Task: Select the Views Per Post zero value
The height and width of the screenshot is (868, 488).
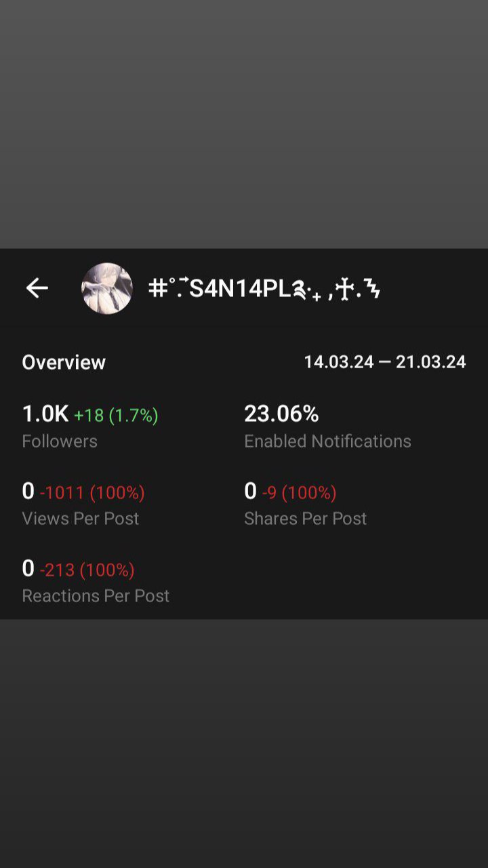Action: (28, 491)
